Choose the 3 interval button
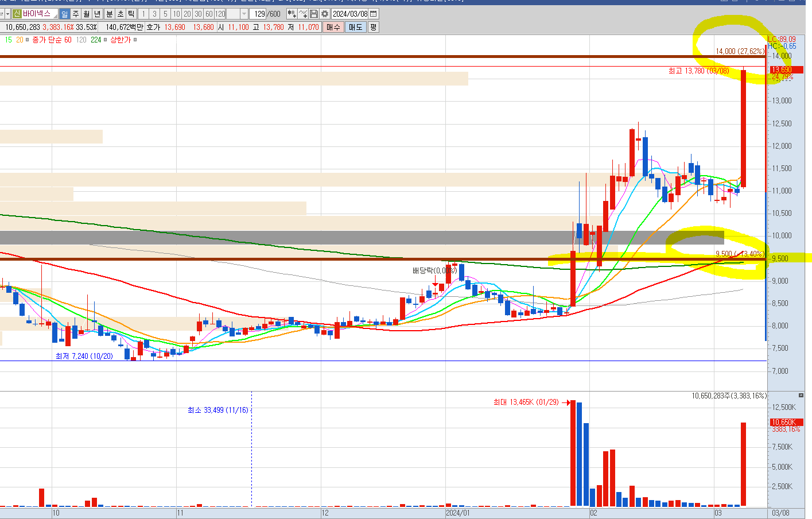The height and width of the screenshot is (519, 812). (x=154, y=14)
